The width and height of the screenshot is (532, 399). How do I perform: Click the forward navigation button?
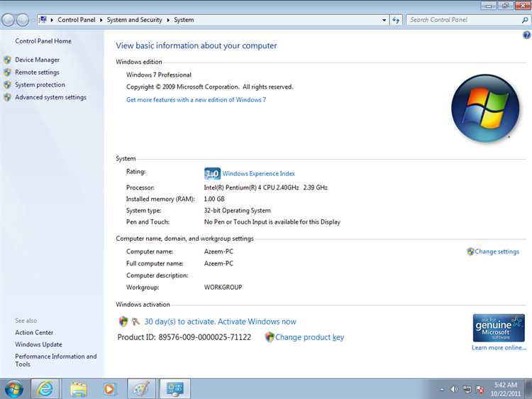coord(23,20)
